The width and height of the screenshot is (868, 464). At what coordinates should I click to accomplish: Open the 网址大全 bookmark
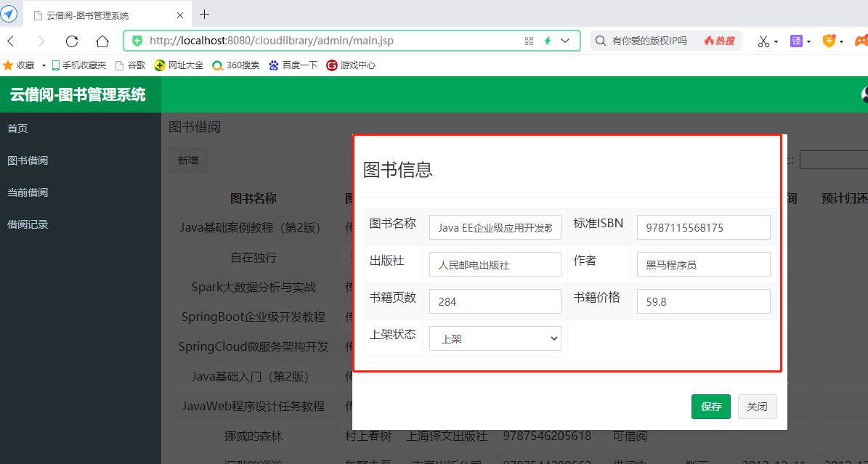click(179, 65)
